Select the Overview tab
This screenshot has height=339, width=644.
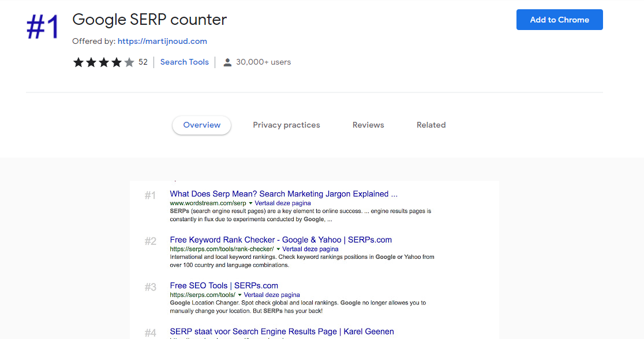tap(201, 125)
